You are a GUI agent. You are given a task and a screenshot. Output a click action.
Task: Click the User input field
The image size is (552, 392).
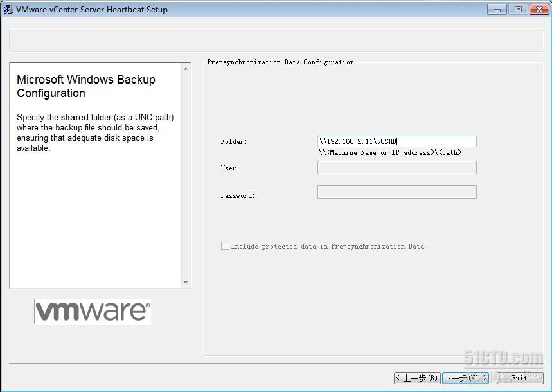point(396,167)
